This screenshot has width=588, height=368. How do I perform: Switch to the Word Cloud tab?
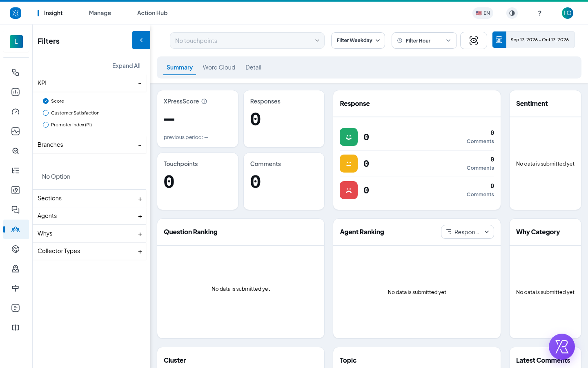click(219, 67)
